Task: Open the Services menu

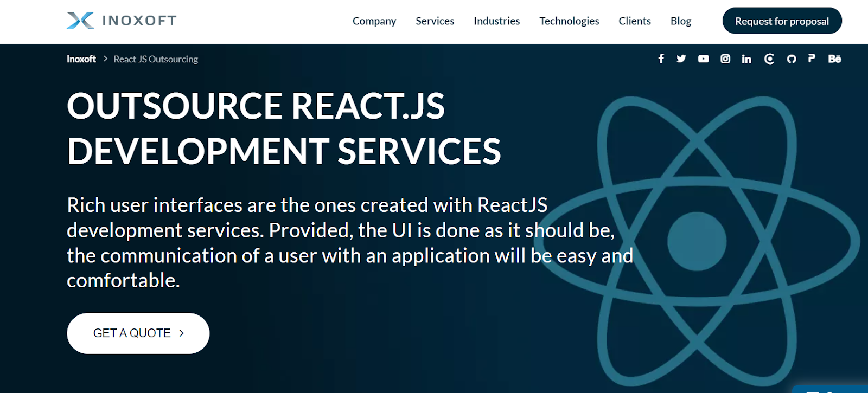Action: [x=435, y=21]
